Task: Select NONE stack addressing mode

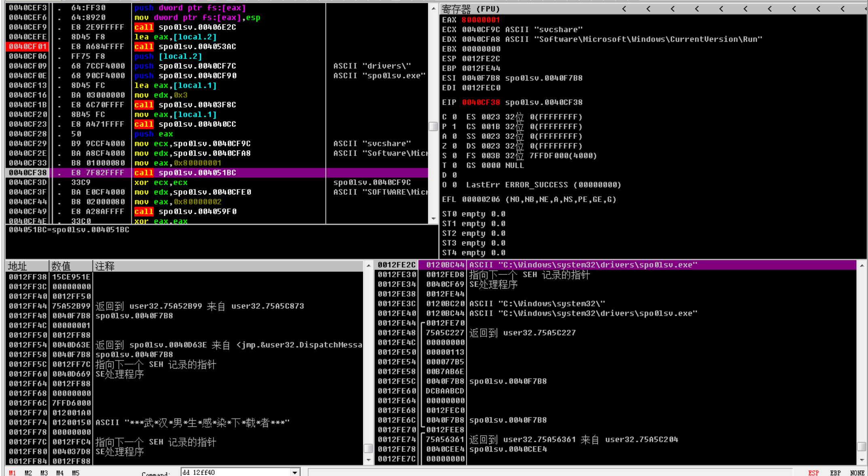Action: (x=857, y=472)
